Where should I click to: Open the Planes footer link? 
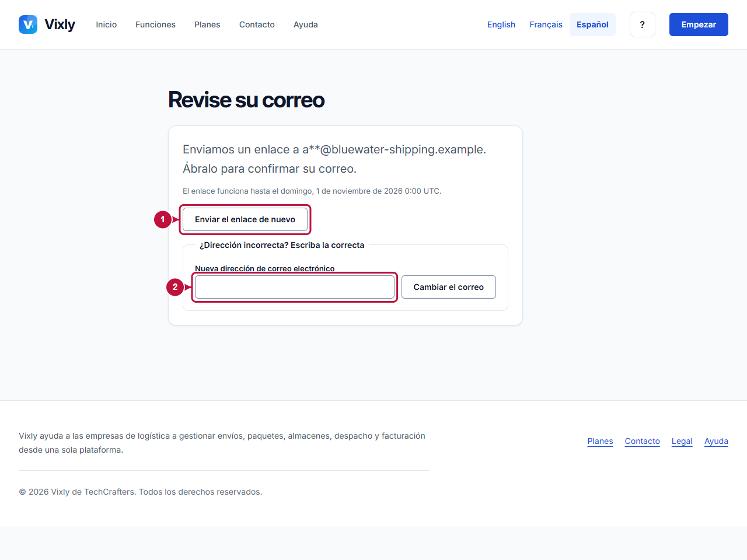click(600, 441)
